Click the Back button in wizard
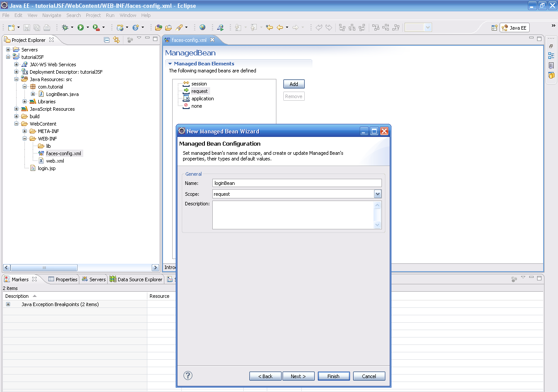 coord(265,376)
